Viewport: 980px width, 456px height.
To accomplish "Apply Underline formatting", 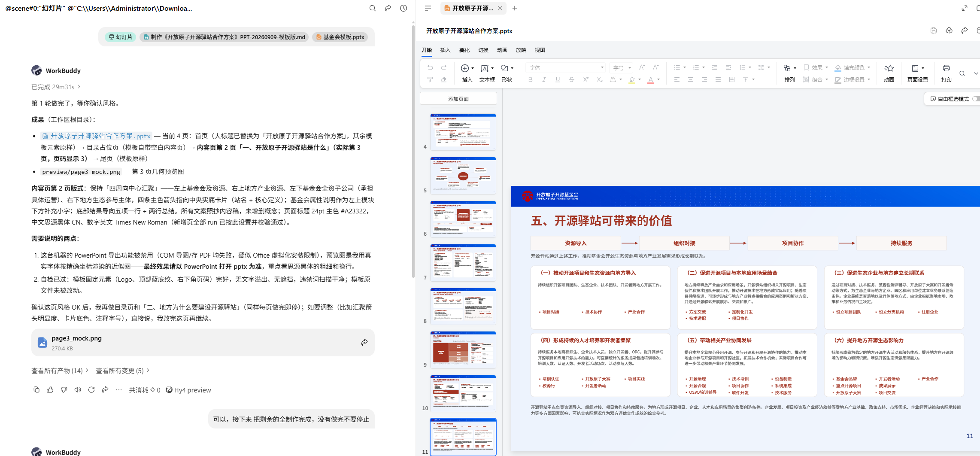I will [x=558, y=79].
